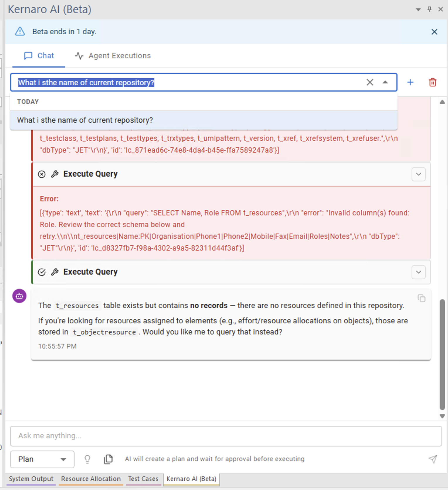Click the 'Execute Query' failed header text

point(90,174)
